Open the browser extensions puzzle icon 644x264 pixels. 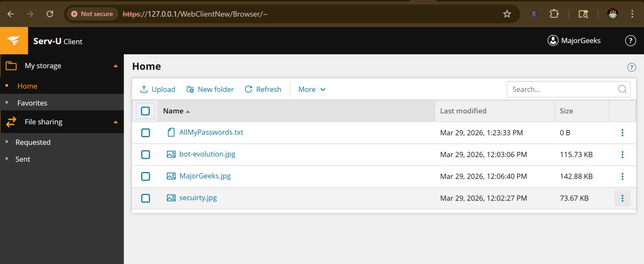click(554, 14)
